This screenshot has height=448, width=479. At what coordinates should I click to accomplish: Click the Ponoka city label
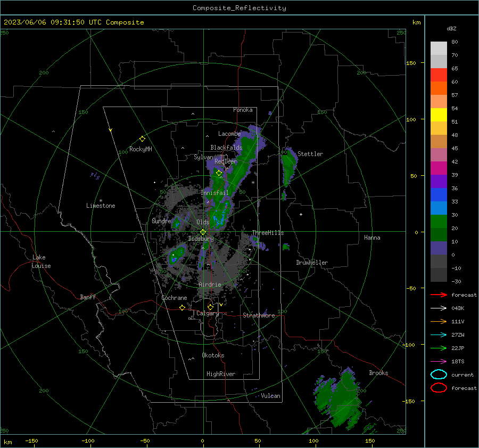click(243, 110)
